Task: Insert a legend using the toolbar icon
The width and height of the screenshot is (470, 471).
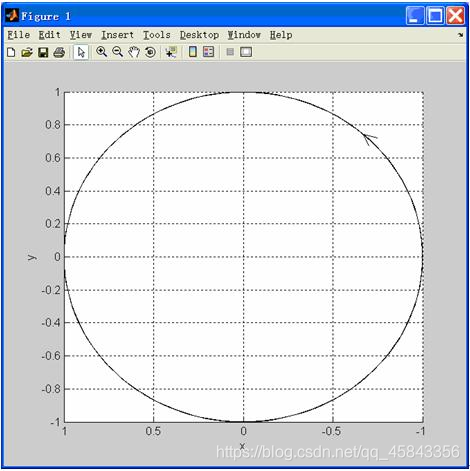Action: coord(209,52)
